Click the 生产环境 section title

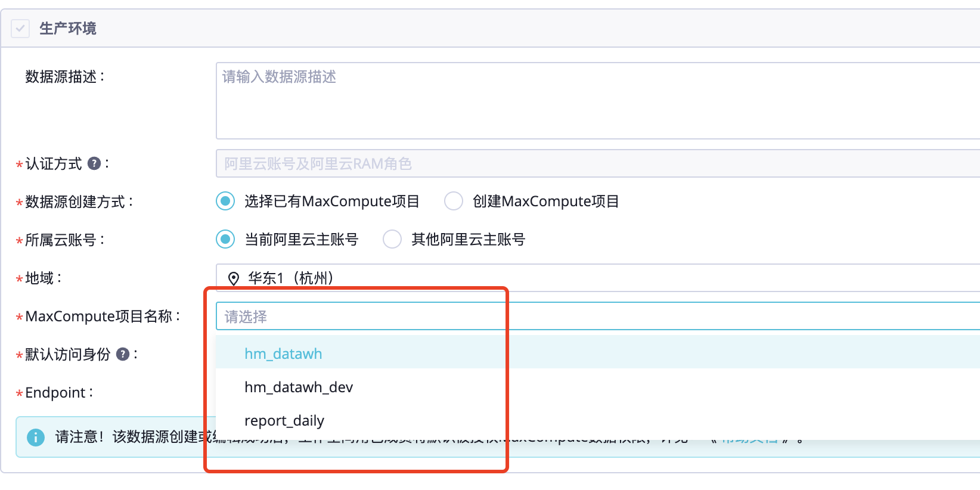[x=68, y=28]
